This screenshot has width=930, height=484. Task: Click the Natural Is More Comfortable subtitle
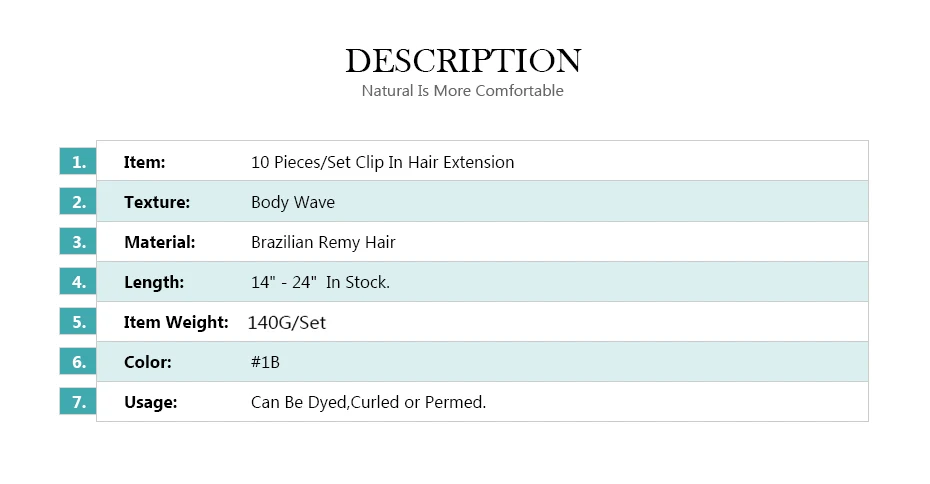point(463,91)
